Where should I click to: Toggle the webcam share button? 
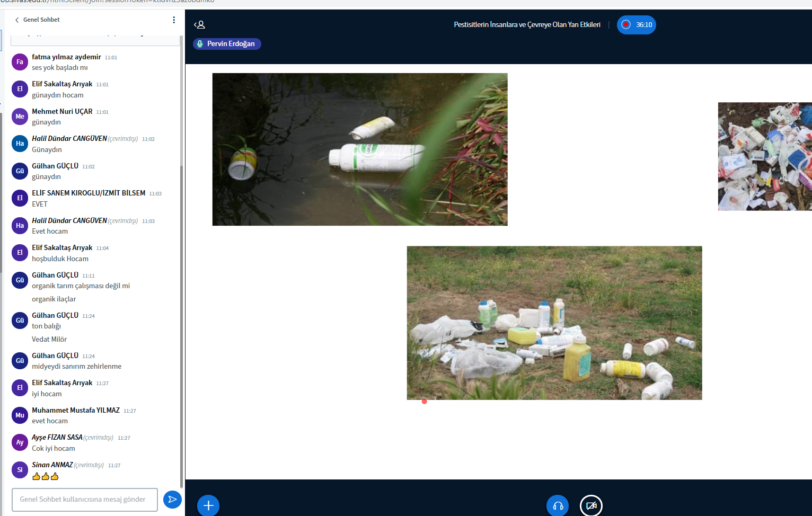(591, 505)
